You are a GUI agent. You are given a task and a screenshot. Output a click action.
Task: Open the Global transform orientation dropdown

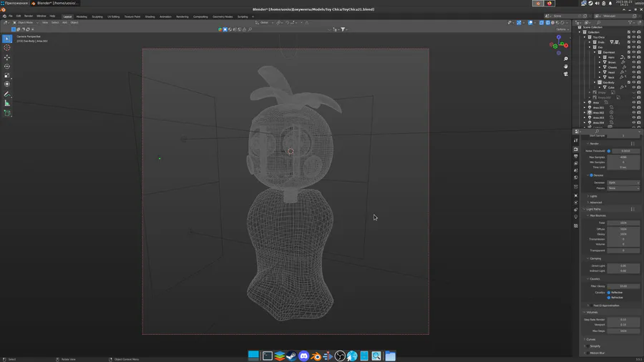tap(263, 23)
